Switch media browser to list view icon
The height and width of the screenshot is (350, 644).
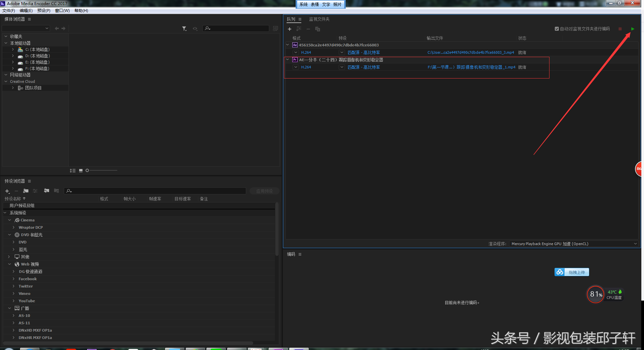(73, 171)
